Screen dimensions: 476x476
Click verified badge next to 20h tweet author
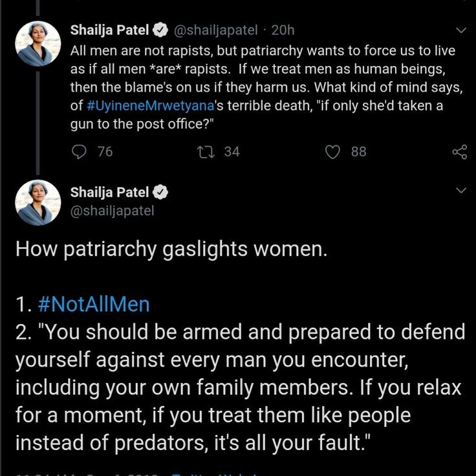tap(160, 30)
